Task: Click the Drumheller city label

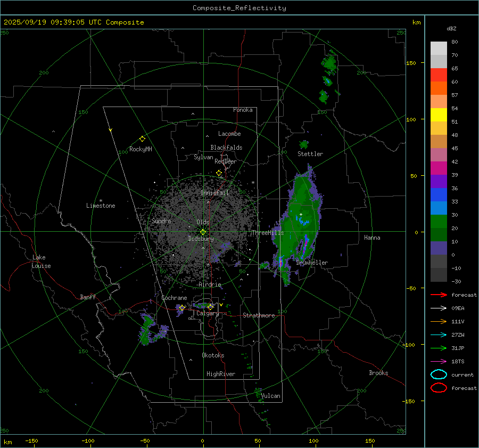Action: click(312, 263)
